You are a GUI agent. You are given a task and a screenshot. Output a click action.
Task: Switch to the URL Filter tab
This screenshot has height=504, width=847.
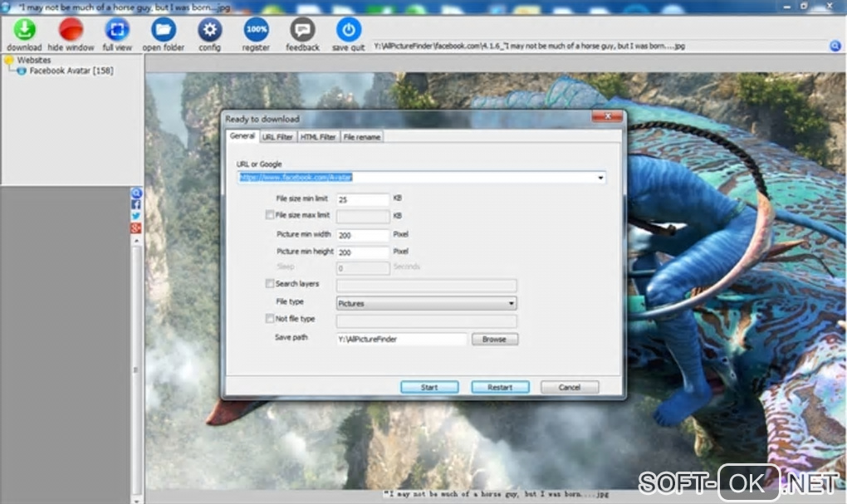coord(277,137)
